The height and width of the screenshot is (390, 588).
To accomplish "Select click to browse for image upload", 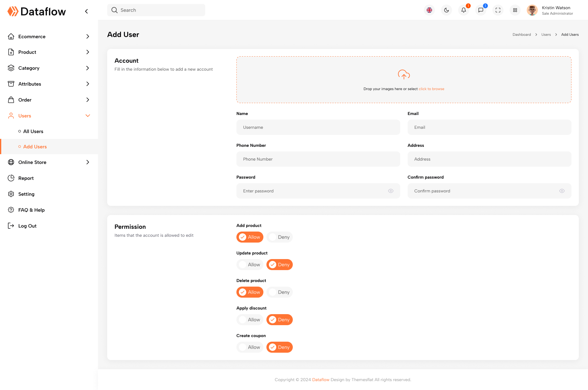I will (x=431, y=89).
